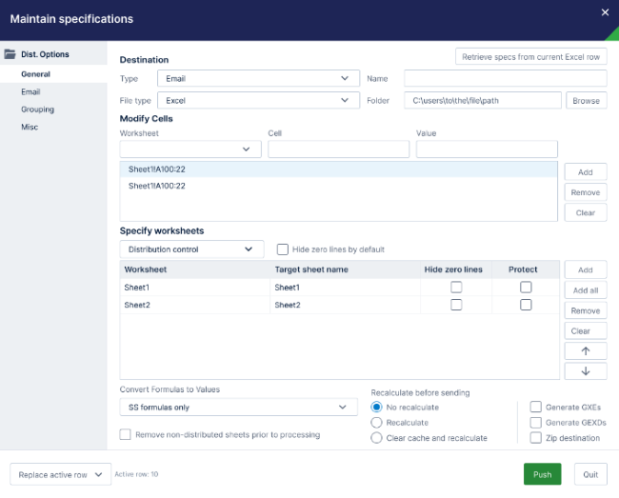Browse for a destination folder
619x498 pixels.
click(x=587, y=101)
